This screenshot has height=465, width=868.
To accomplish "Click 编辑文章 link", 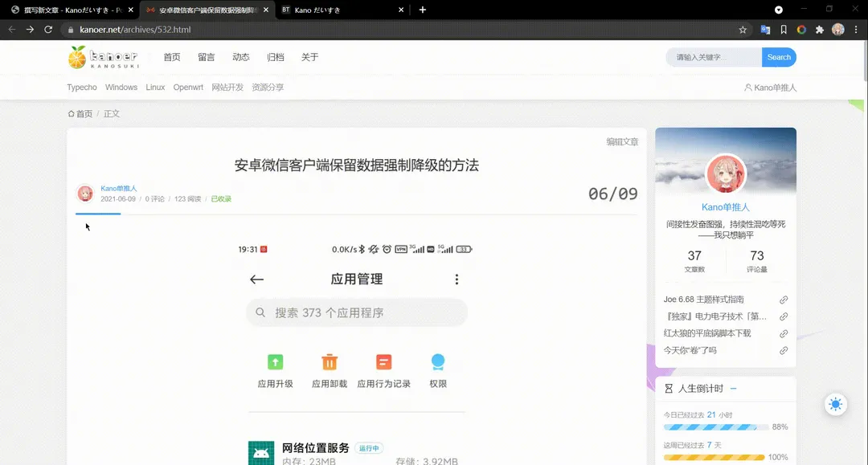I will tap(622, 141).
